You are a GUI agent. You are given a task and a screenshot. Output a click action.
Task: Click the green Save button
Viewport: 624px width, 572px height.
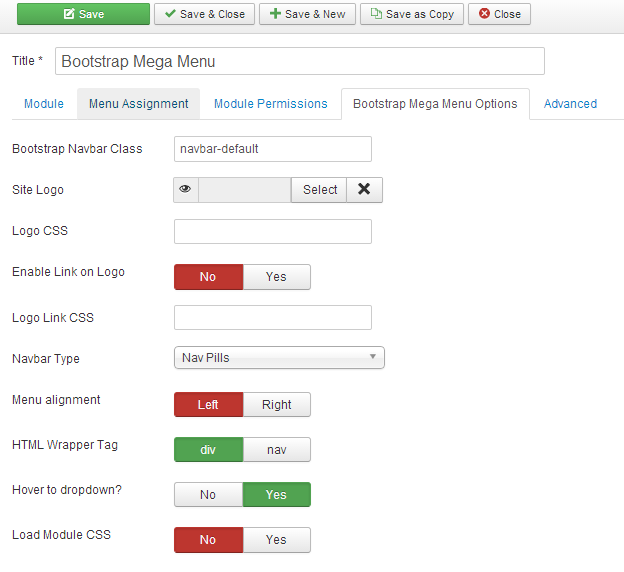[83, 14]
